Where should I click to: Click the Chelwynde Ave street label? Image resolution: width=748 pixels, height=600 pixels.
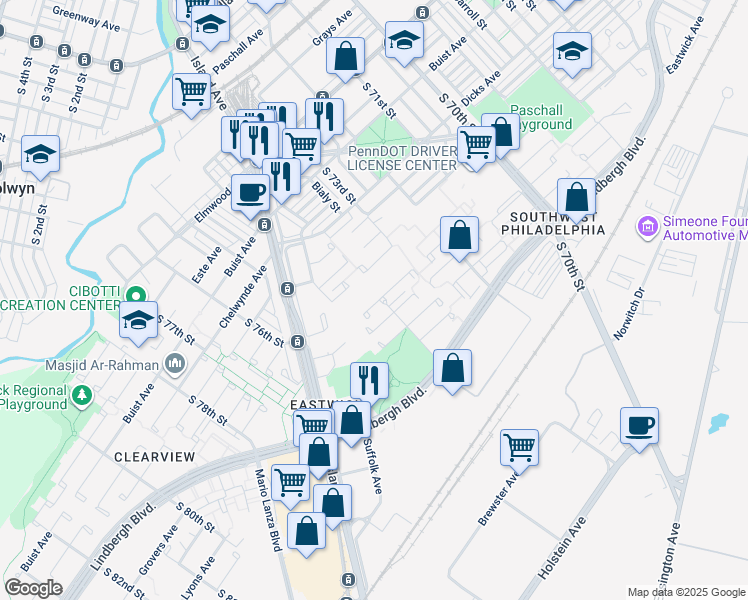pos(243,297)
